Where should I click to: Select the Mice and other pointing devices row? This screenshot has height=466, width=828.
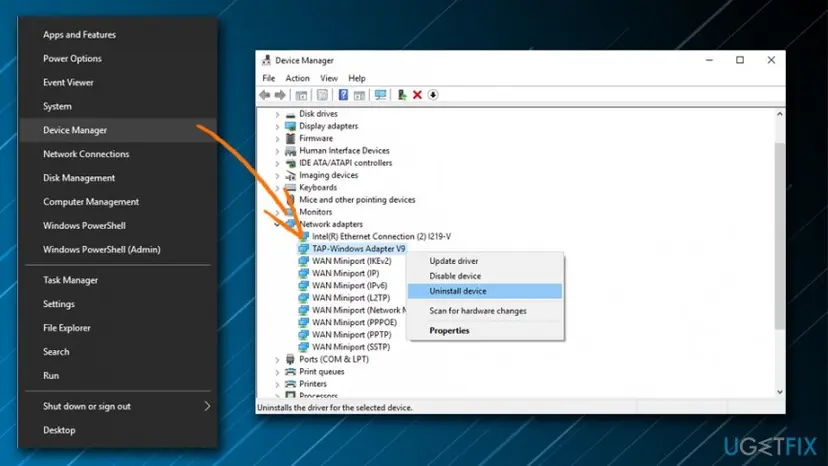coord(357,200)
